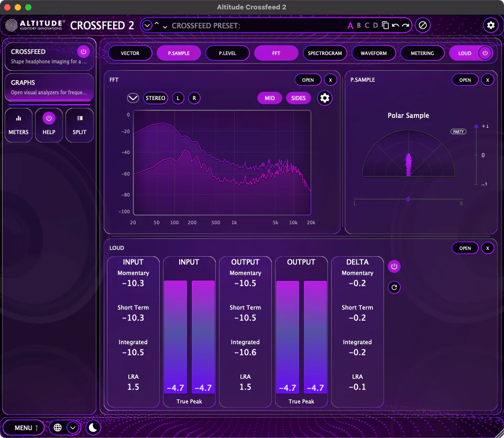This screenshot has height=438, width=504.
Task: Toggle loudness metering power button
Action: pyautogui.click(x=394, y=266)
